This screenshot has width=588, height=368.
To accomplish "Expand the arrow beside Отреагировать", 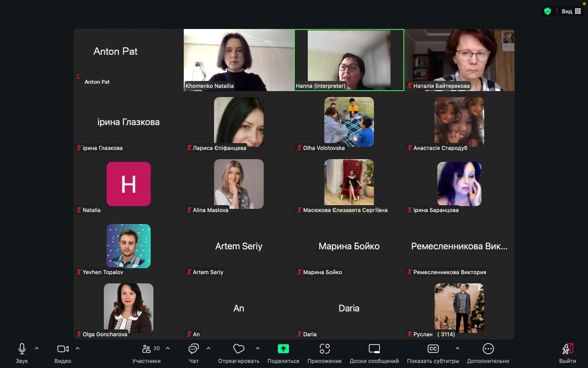I will coord(258,348).
